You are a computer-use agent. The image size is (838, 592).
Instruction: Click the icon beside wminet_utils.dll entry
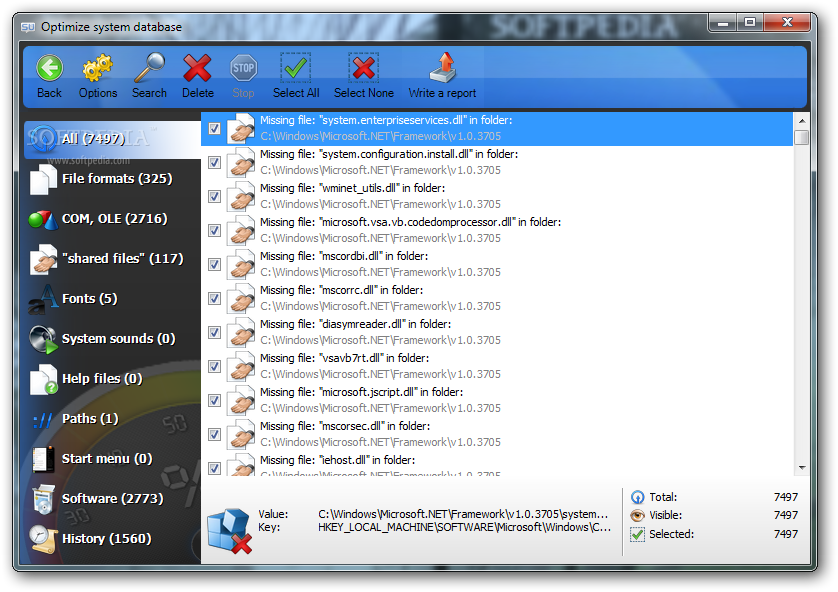(x=240, y=197)
